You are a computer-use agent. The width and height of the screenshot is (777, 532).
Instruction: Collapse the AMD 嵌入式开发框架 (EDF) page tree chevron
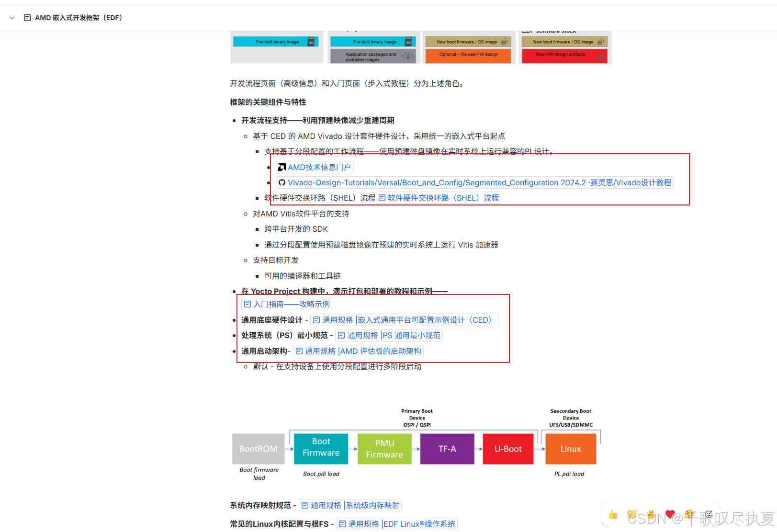12,18
